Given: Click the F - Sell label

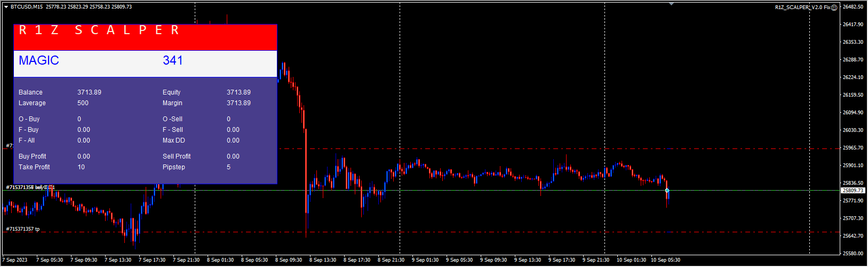Looking at the screenshot, I should (173, 130).
